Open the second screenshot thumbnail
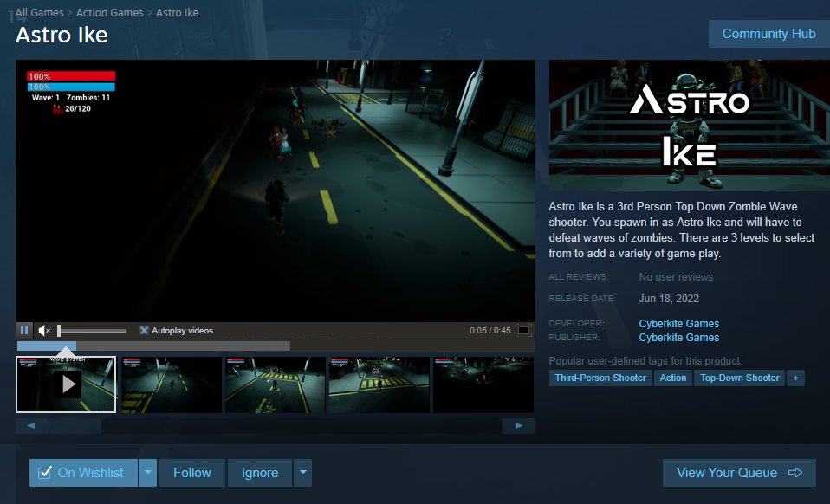Image resolution: width=830 pixels, height=504 pixels. tap(171, 384)
